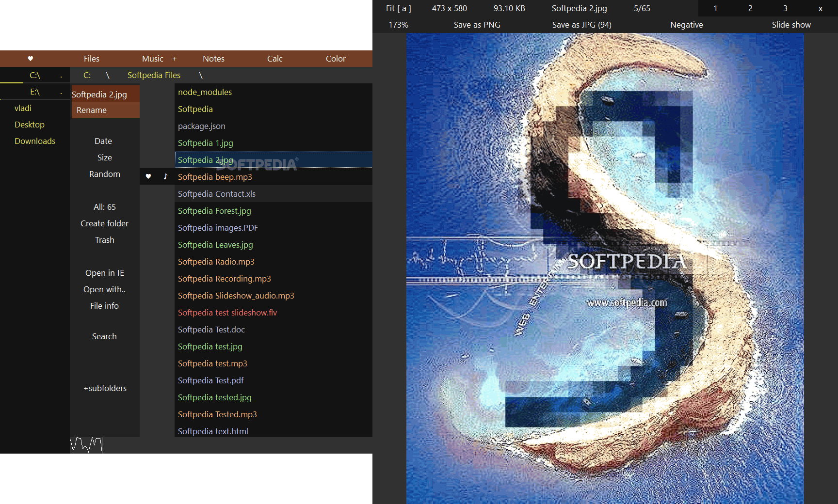Screen dimensions: 838x504
Task: Open the Softpedia folder in file list
Action: pyautogui.click(x=273, y=109)
